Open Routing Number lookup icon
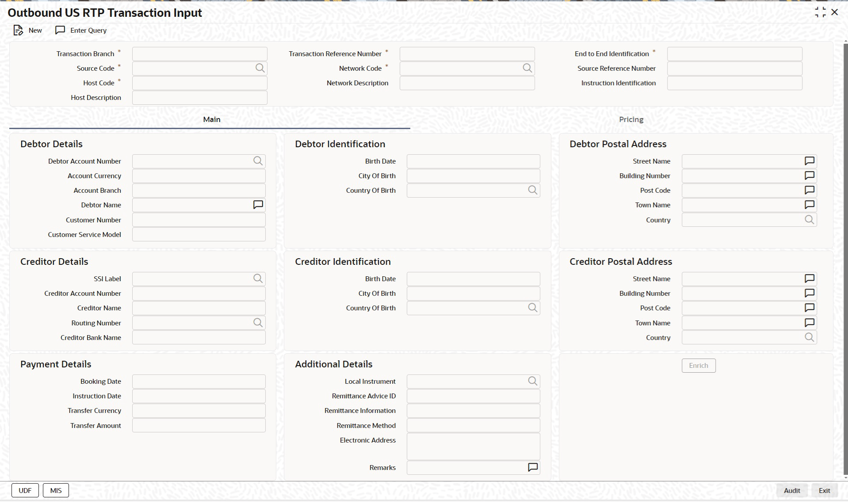The image size is (848, 504). [x=258, y=323]
